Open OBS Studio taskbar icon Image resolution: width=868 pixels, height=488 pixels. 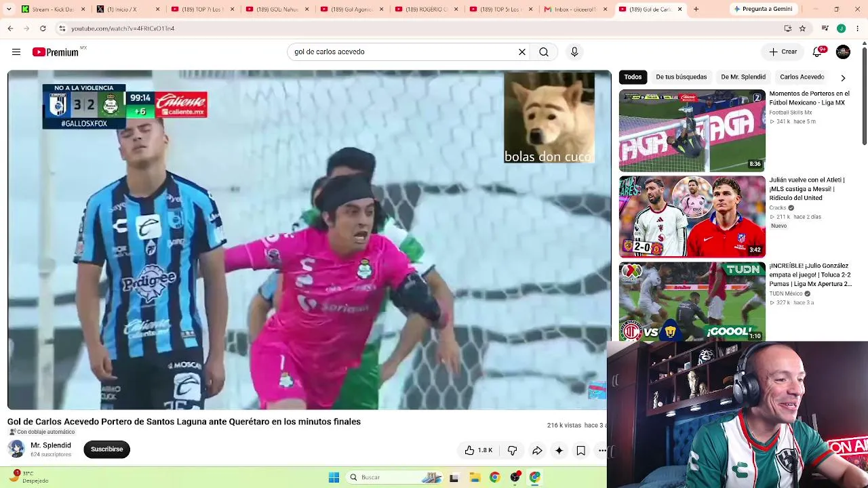click(515, 477)
